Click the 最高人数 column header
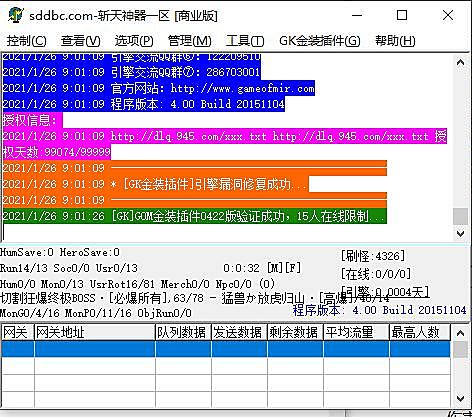This screenshot has height=417, width=472. tap(420, 332)
